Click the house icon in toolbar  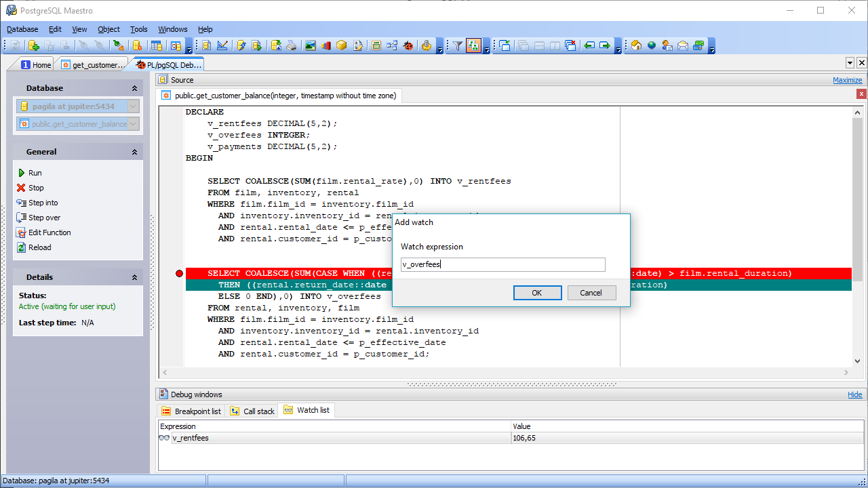636,45
